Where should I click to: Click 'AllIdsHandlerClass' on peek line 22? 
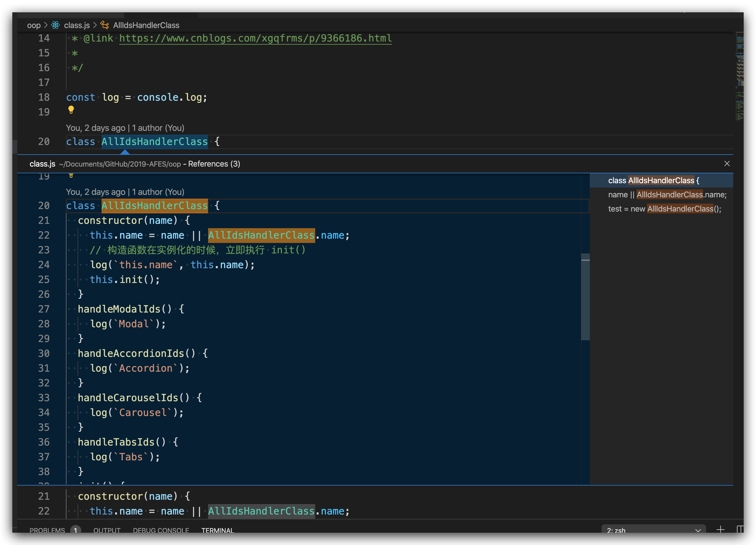point(261,235)
